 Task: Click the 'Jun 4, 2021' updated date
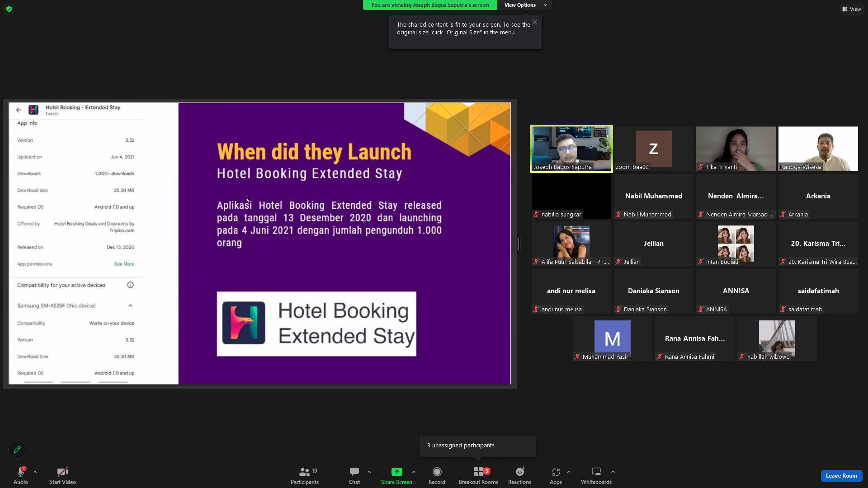click(x=123, y=157)
